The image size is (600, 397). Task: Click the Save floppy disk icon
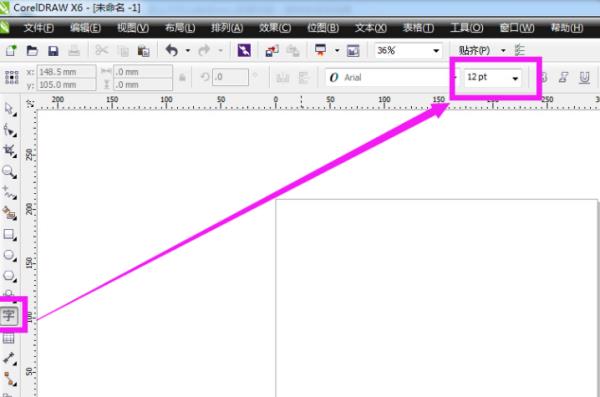point(53,51)
